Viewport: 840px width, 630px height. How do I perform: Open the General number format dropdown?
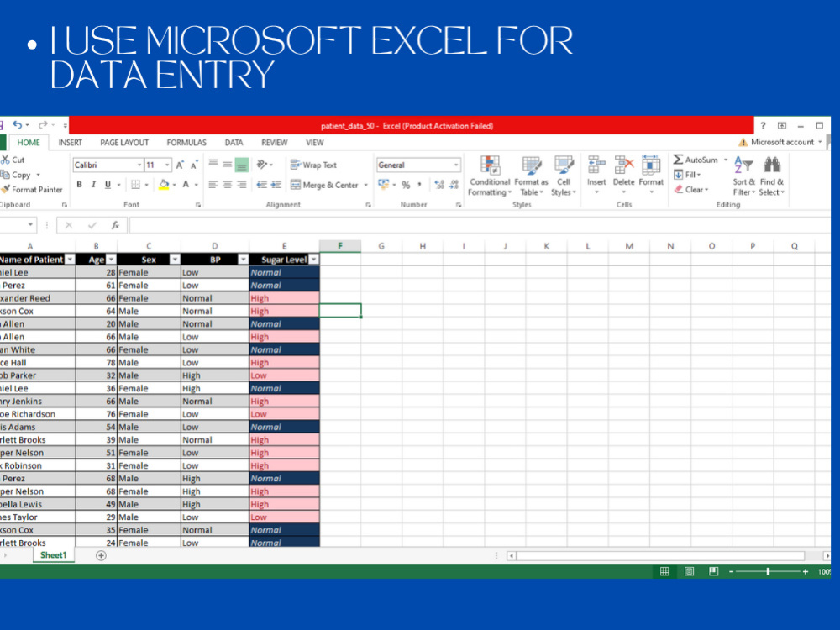click(x=456, y=165)
